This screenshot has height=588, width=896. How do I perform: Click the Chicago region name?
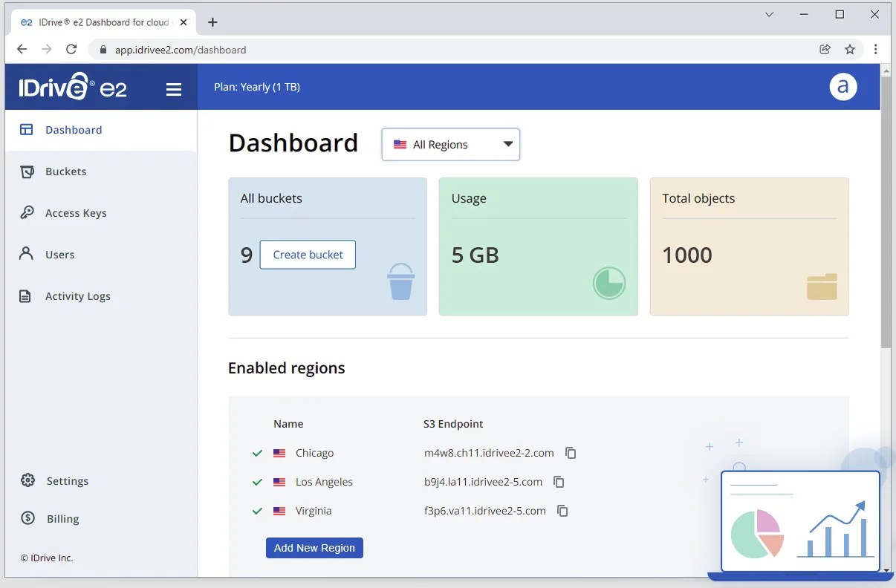(315, 453)
